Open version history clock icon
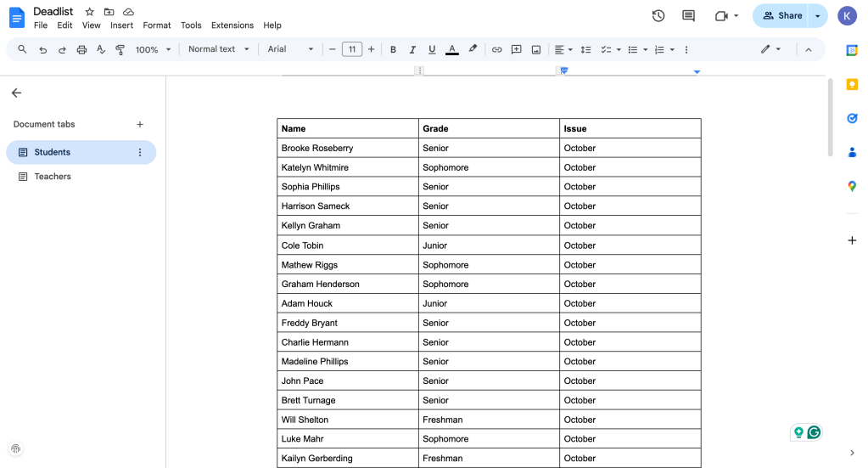 tap(658, 15)
